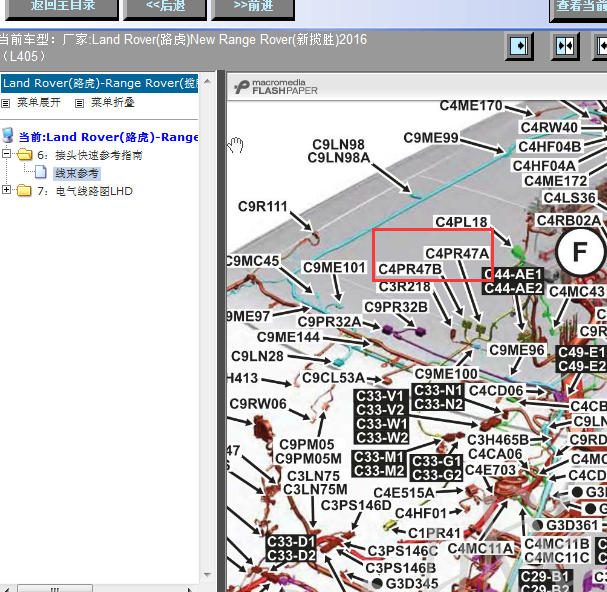Image resolution: width=607 pixels, height=592 pixels.
Task: Expand the 7: 电气线路图LHD folder
Action: tap(6, 189)
